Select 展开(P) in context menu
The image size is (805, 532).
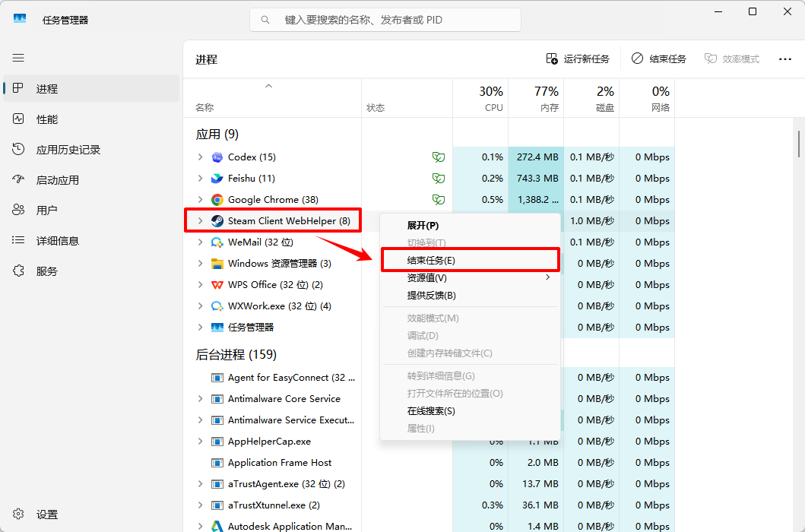click(471, 226)
